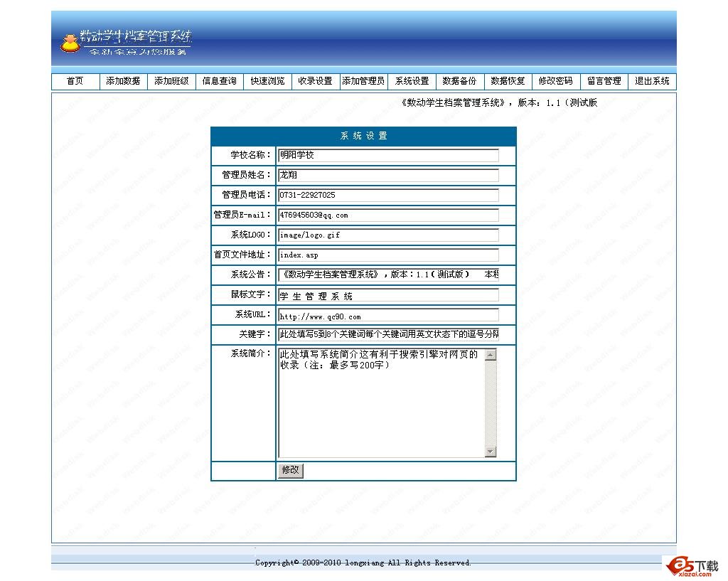Select 系统设置 navigation item
The image size is (728, 581).
[412, 81]
